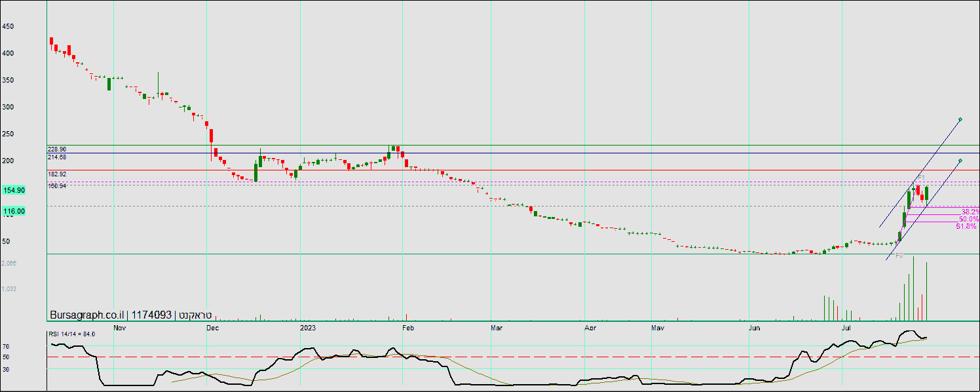The width and height of the screenshot is (980, 392).
Task: Select the F1 Fibonacci anchor label
Action: [920, 178]
